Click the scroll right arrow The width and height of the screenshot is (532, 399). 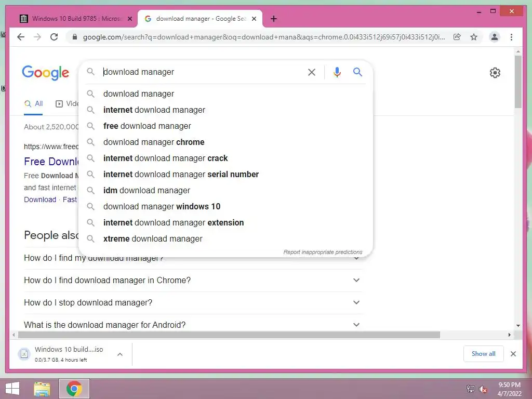tap(509, 335)
